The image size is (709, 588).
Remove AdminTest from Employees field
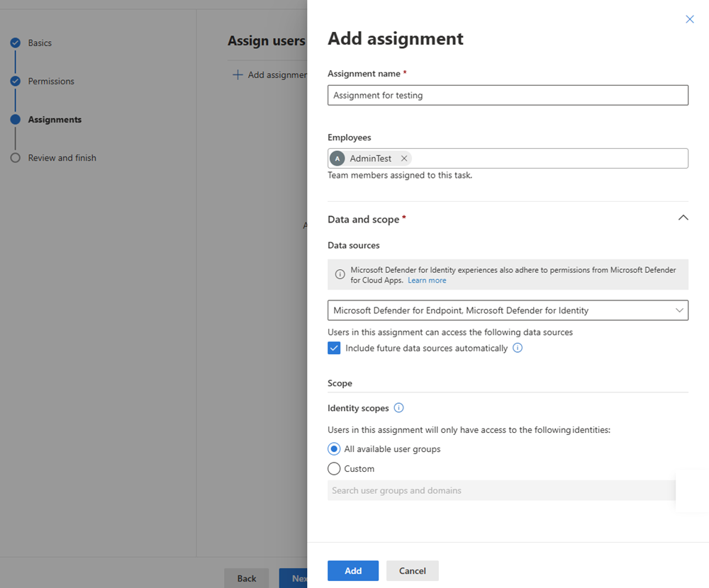tap(404, 158)
